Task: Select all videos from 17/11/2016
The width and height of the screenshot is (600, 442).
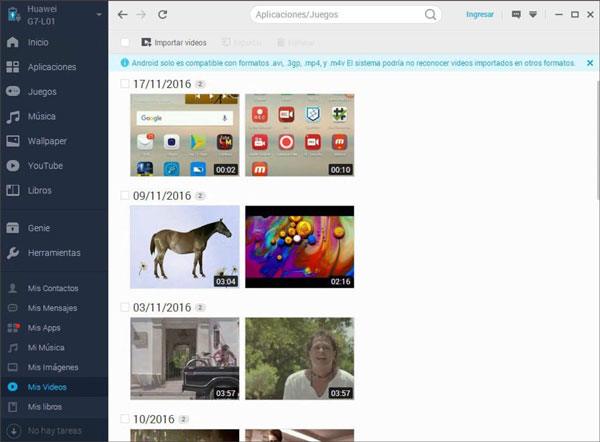Action: [125, 84]
